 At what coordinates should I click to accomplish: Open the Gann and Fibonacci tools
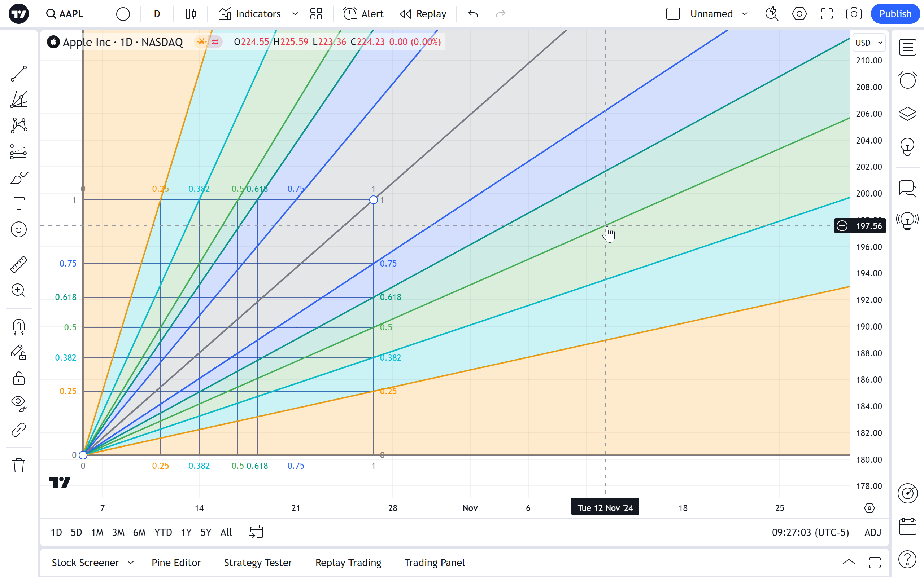tap(18, 99)
